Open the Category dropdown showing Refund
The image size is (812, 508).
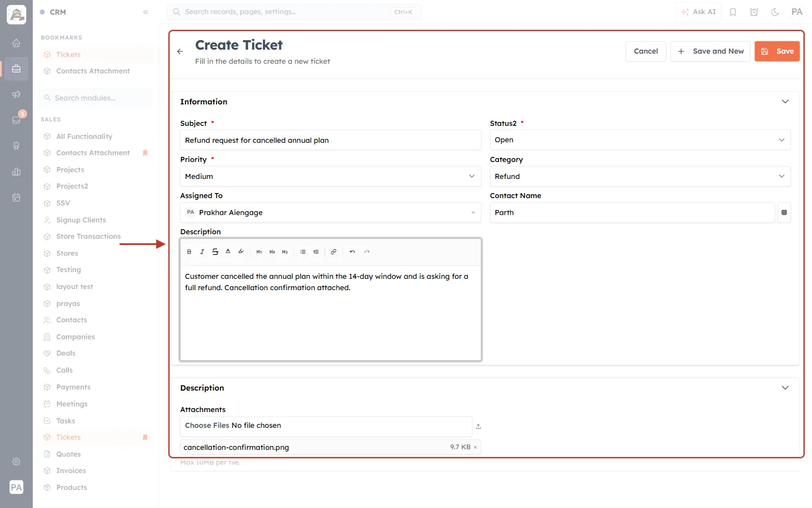(640, 177)
